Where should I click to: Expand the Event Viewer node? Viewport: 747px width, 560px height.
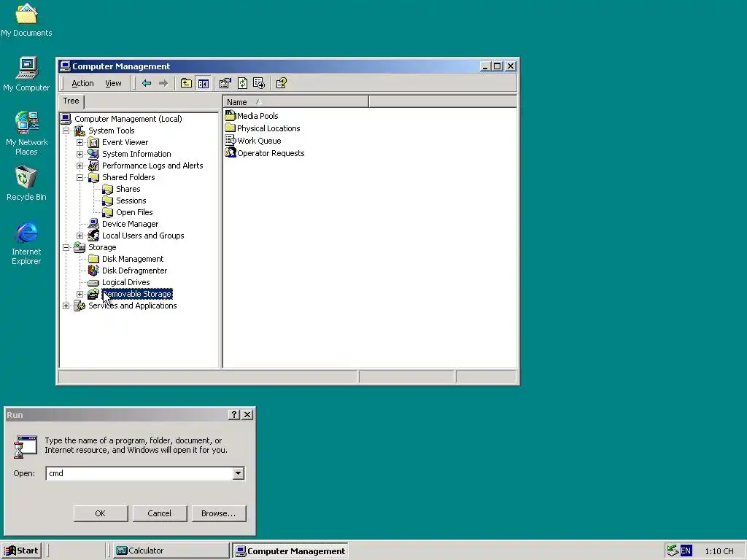80,142
